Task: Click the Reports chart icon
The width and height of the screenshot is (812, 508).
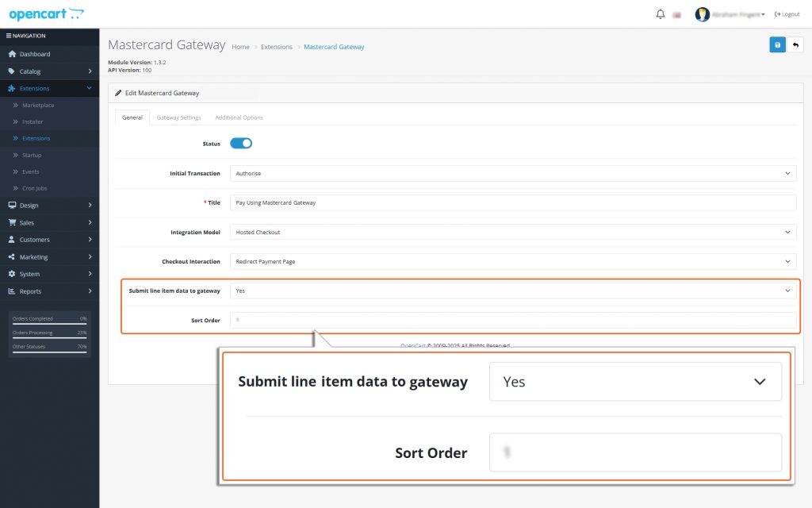Action: [x=11, y=291]
